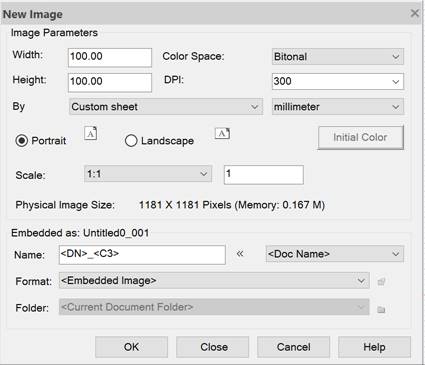Click into the Height field showing 100.00
This screenshot has width=425, height=365.
[x=110, y=82]
